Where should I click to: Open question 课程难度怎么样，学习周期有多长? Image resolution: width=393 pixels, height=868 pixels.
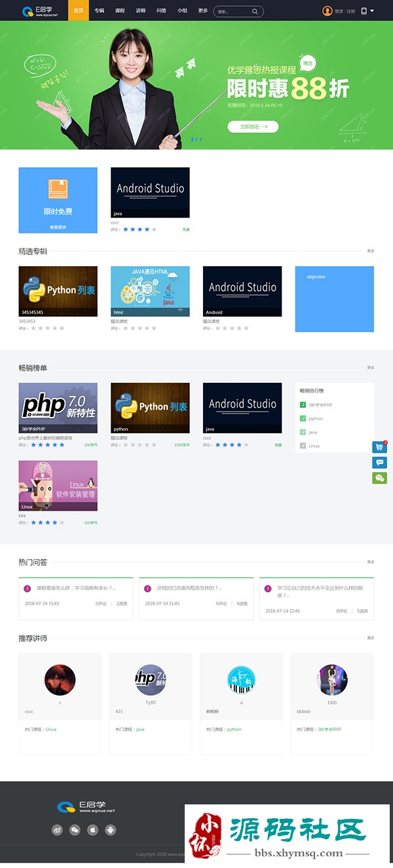click(x=76, y=588)
